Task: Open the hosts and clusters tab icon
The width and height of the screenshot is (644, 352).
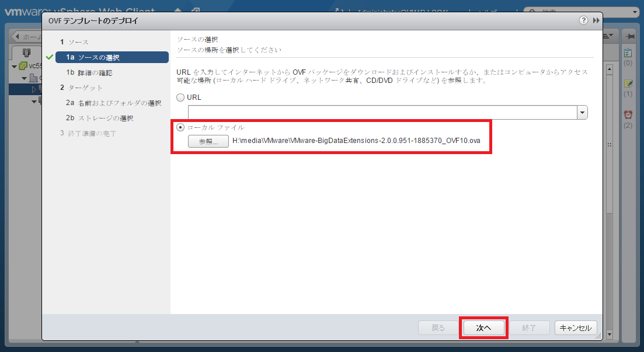Action: click(x=26, y=53)
